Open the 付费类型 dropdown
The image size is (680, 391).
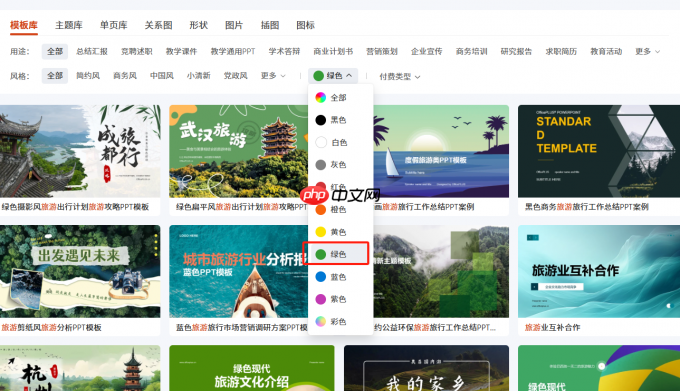pos(399,77)
